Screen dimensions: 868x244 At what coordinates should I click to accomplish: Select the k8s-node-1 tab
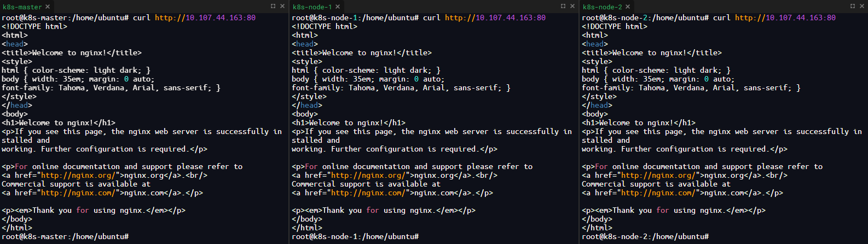coord(312,7)
